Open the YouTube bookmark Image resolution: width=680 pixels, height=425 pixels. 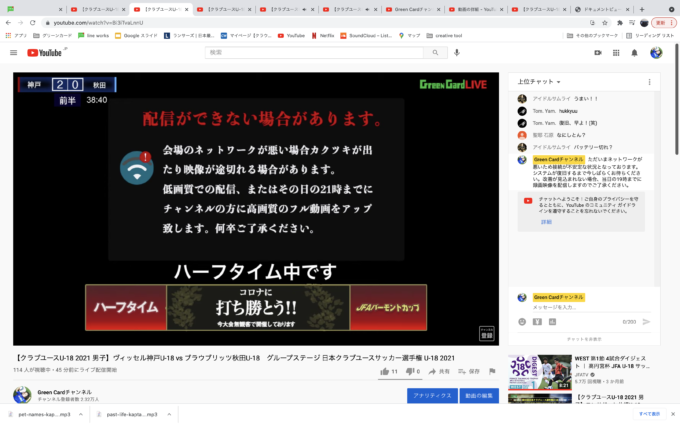(291, 36)
